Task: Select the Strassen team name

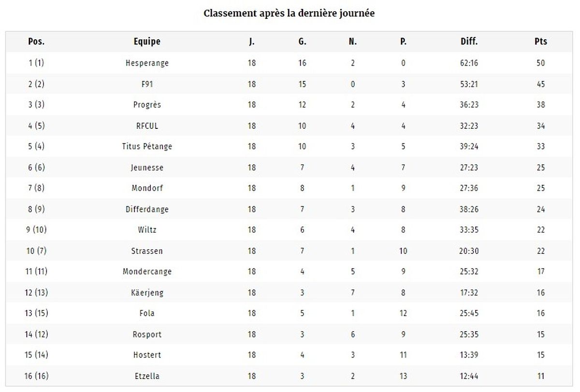Action: (x=147, y=251)
